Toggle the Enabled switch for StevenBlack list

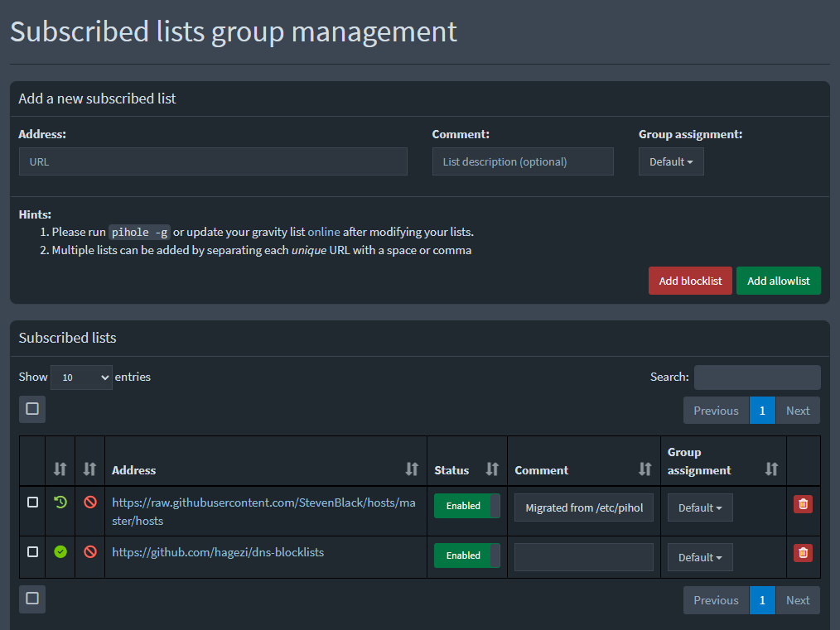[x=467, y=506]
